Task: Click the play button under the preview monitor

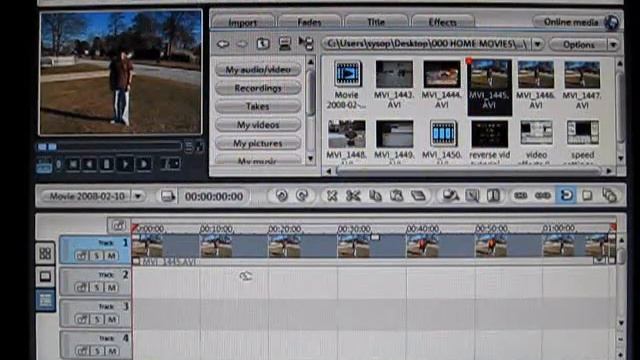Action: (x=125, y=164)
